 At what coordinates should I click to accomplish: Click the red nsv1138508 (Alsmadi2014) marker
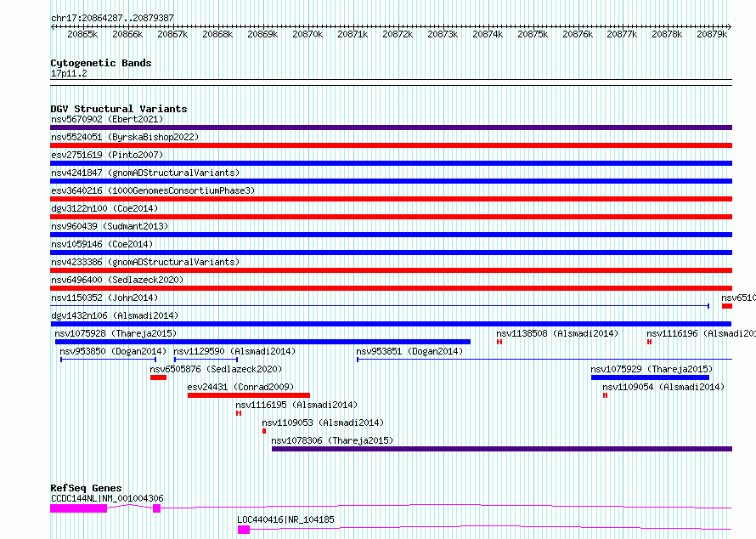499,342
